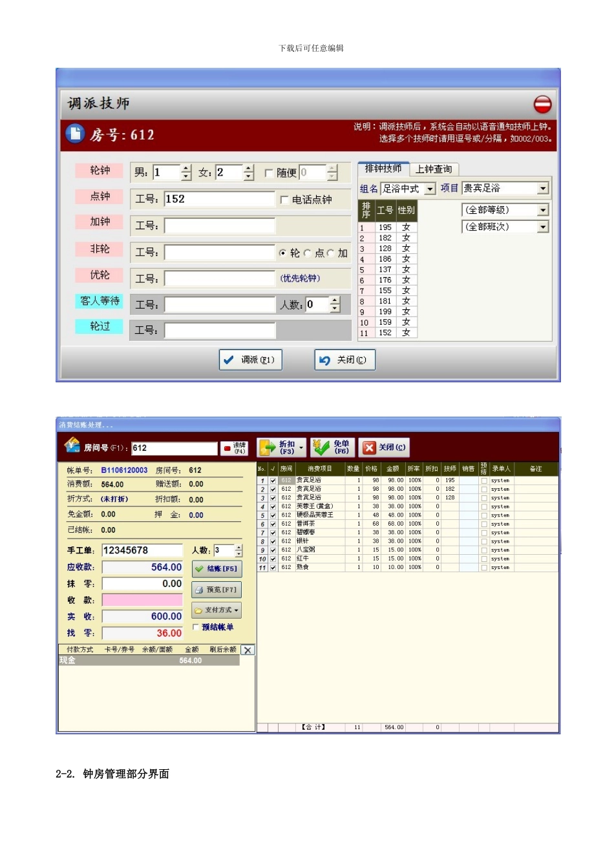Image resolution: width=614 pixels, height=868 pixels.
Task: Decrease the 女 count with down arrow
Action: coord(249,177)
